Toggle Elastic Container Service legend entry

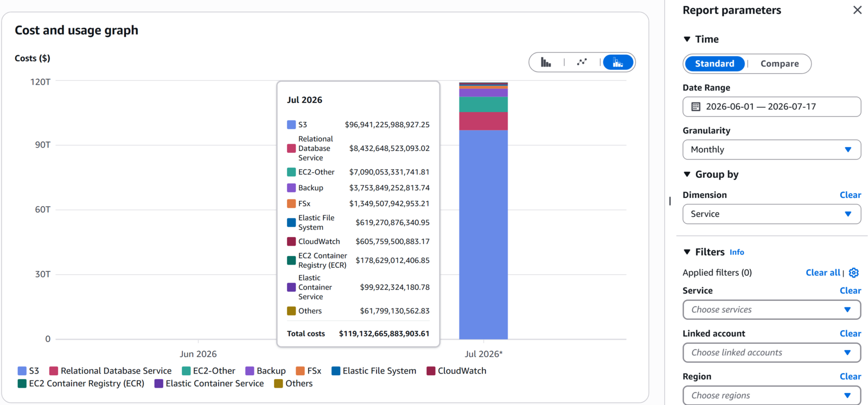tap(209, 383)
